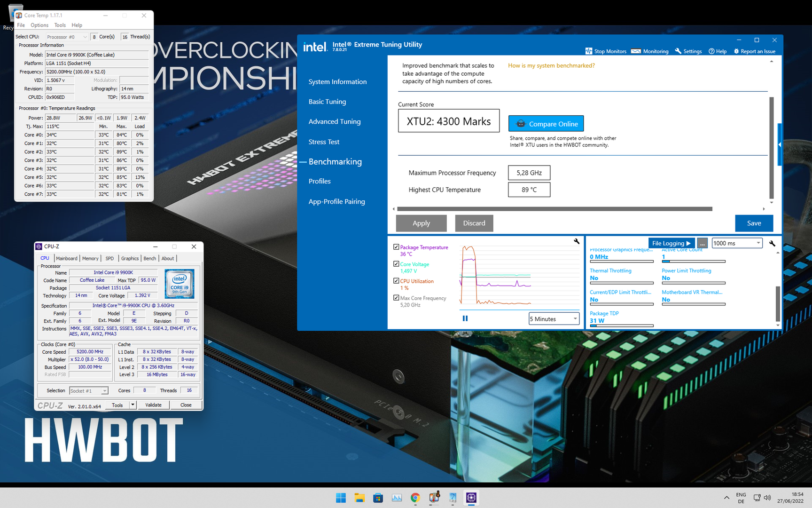Click the Package TDP 31 W meter bar
Viewport: 812px width, 508px height.
(x=621, y=325)
